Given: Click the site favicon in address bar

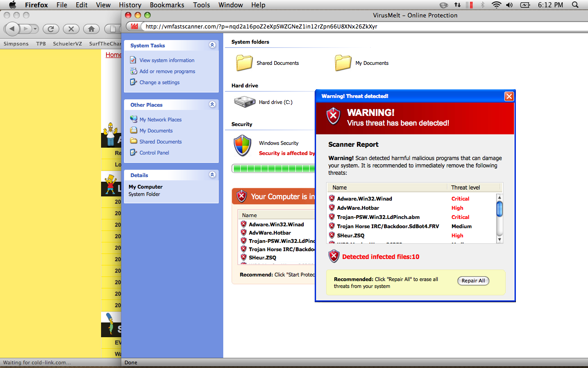Looking at the screenshot, I should pos(135,26).
